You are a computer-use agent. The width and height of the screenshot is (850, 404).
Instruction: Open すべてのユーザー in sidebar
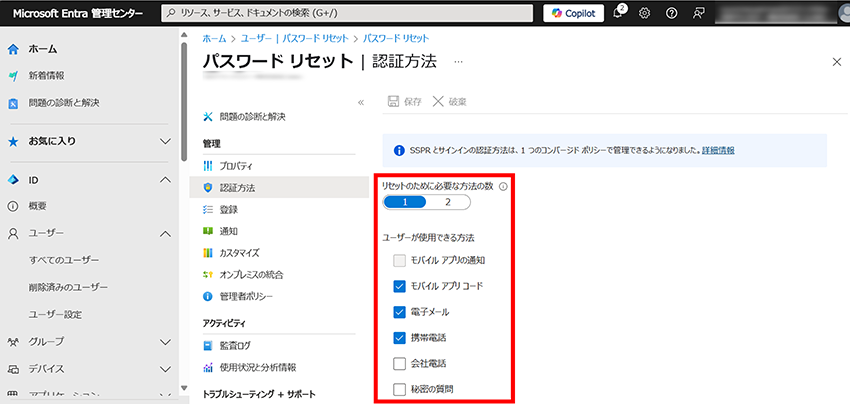(64, 260)
